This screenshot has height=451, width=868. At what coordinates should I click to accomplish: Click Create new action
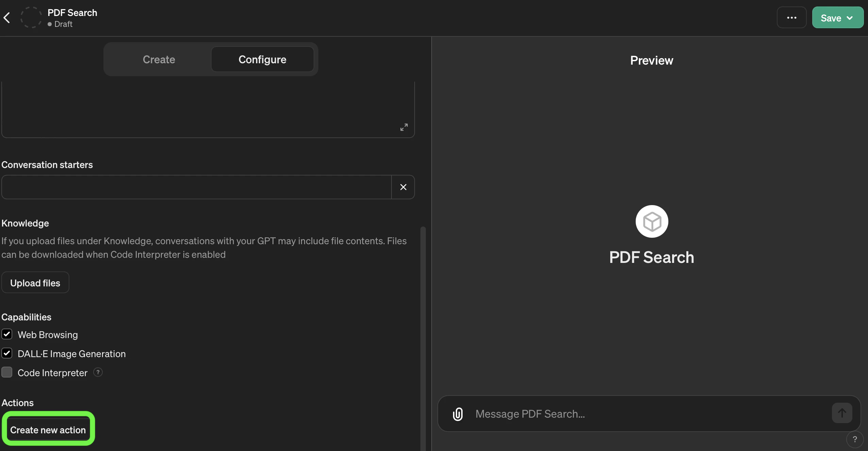click(x=48, y=430)
